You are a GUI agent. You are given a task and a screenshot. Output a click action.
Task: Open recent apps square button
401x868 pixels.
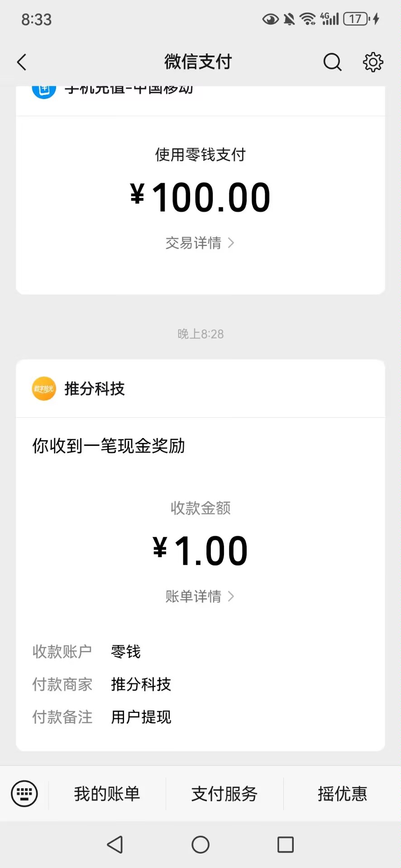(x=285, y=844)
